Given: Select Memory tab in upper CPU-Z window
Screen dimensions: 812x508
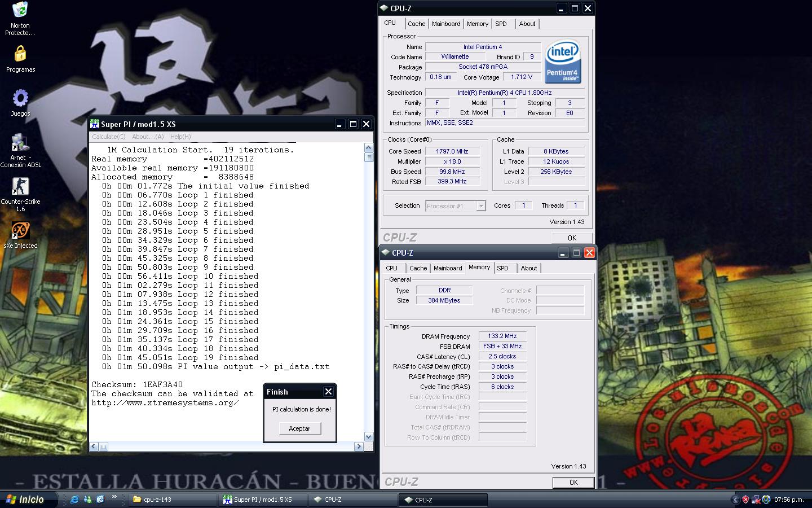Looking at the screenshot, I should [x=478, y=24].
